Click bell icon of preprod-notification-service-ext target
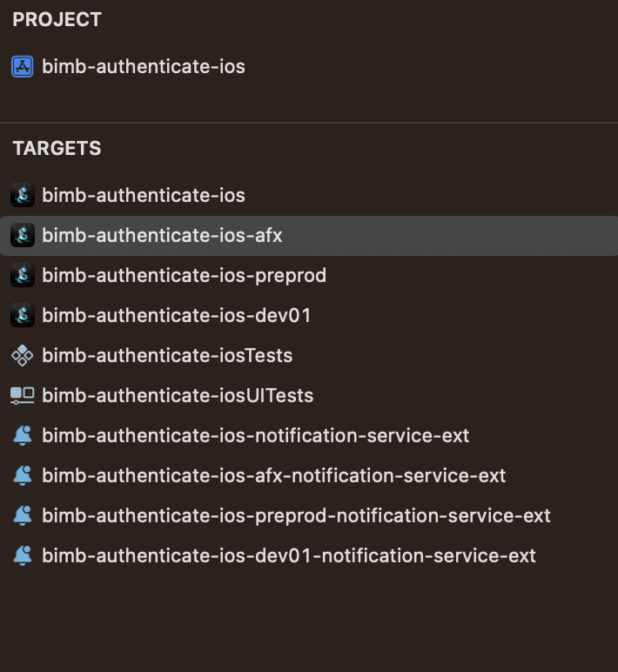Viewport: 618px width, 672px height. [23, 515]
